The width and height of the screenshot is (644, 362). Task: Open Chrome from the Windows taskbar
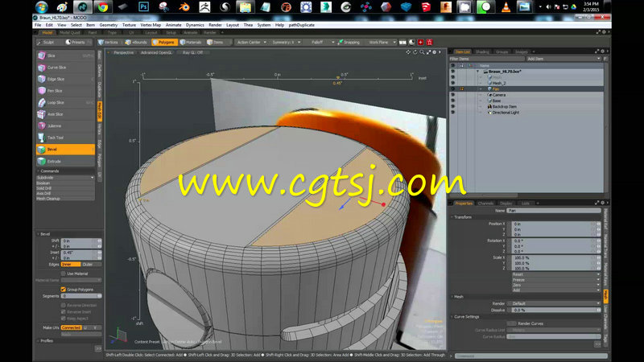[x=103, y=6]
